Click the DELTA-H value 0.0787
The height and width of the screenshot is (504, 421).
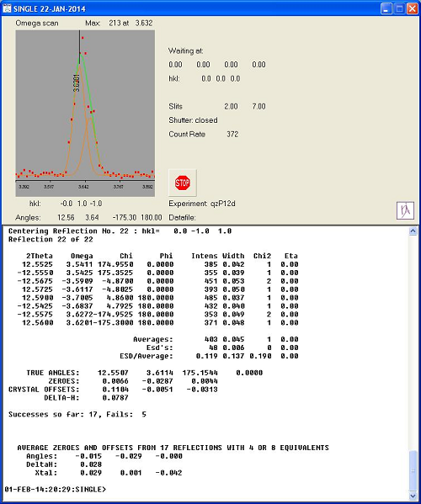[115, 398]
